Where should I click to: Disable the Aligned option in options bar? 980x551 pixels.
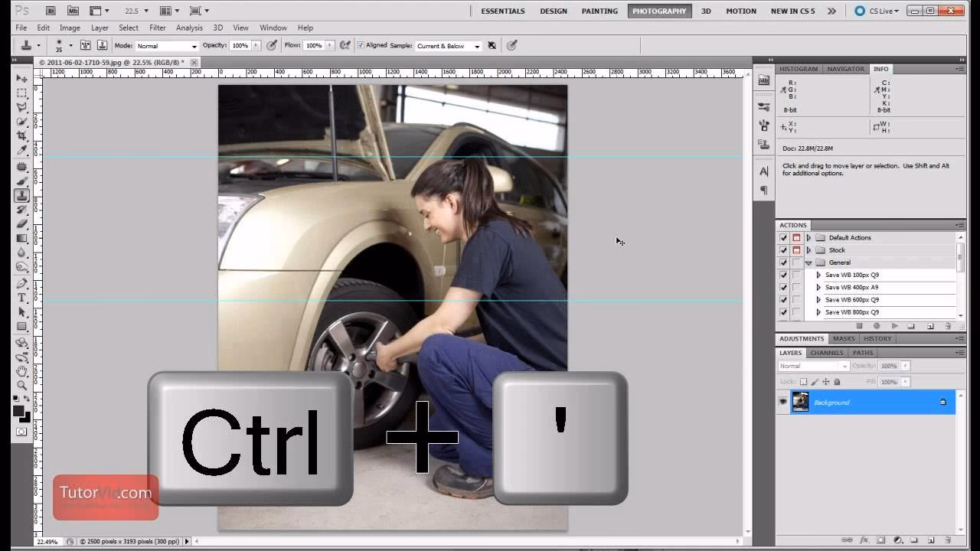click(x=360, y=45)
